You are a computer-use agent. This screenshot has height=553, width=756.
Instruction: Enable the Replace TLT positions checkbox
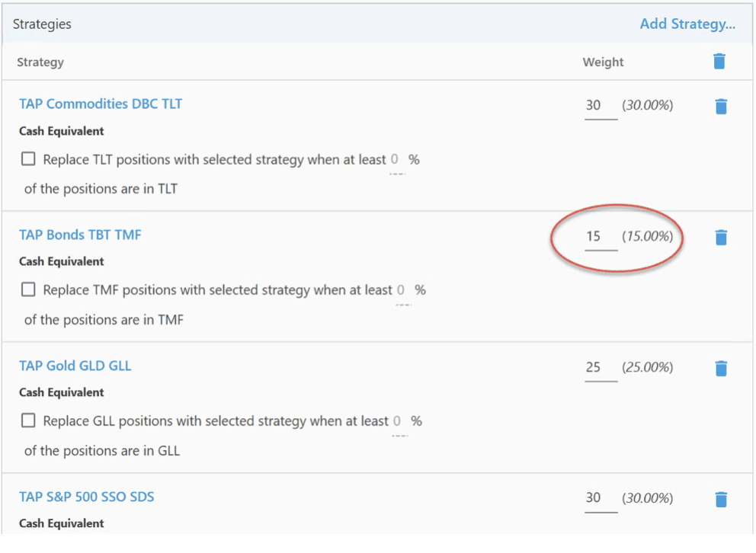click(28, 159)
